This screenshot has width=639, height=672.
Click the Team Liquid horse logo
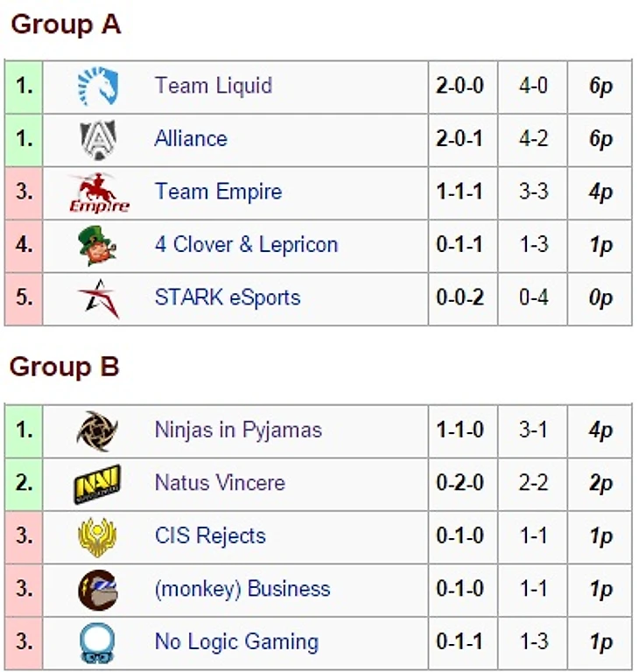click(x=98, y=87)
